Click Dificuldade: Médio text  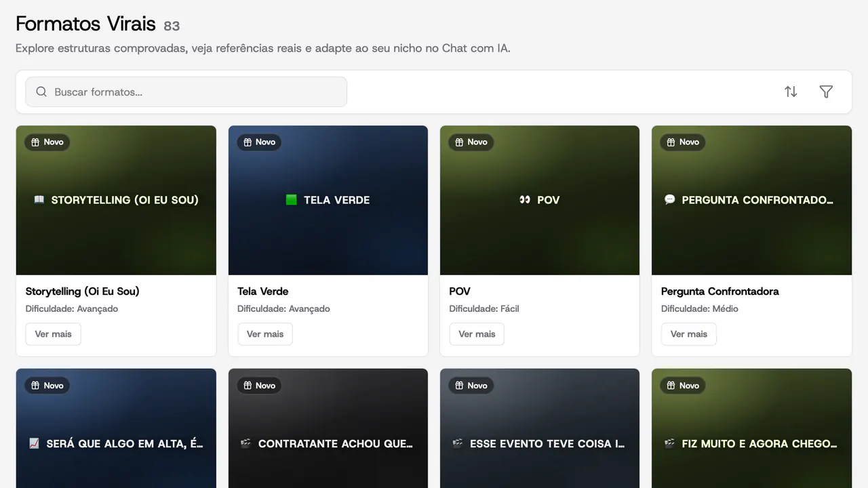point(700,308)
